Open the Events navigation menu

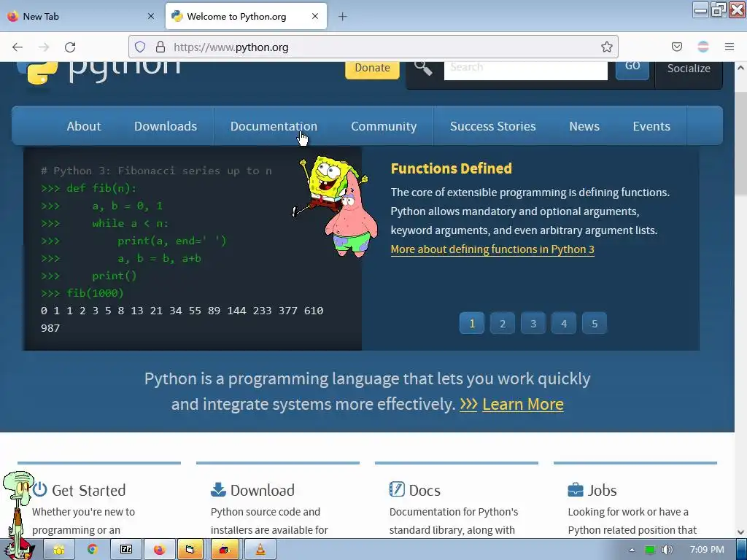pos(651,126)
